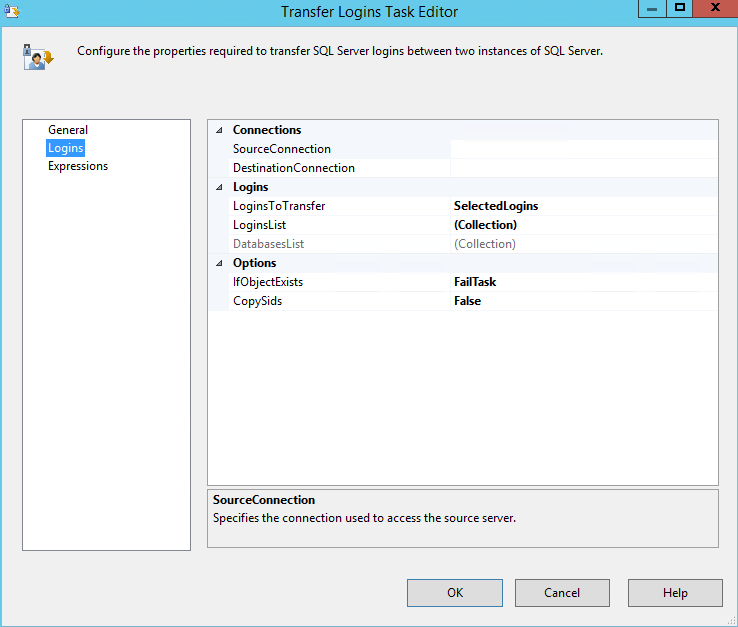Image resolution: width=738 pixels, height=627 pixels.
Task: Open the General page
Action: point(68,130)
